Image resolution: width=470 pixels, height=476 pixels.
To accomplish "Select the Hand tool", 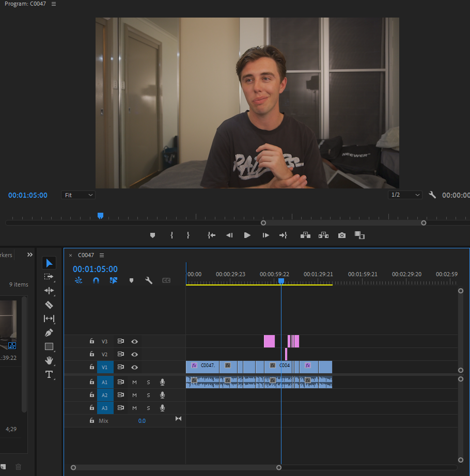I will click(49, 360).
